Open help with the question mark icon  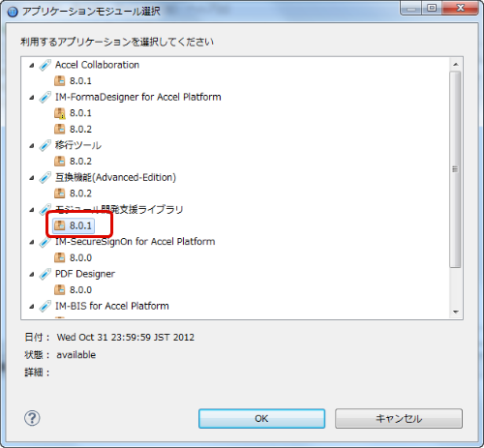click(32, 418)
